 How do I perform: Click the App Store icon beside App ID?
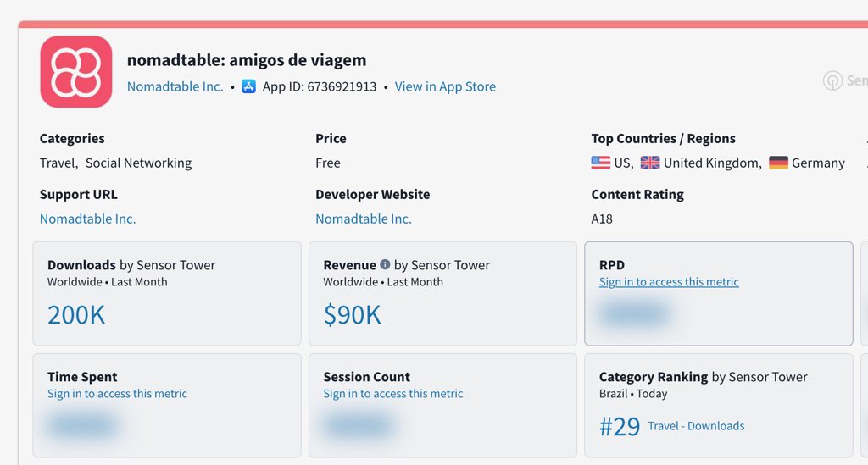(x=248, y=86)
